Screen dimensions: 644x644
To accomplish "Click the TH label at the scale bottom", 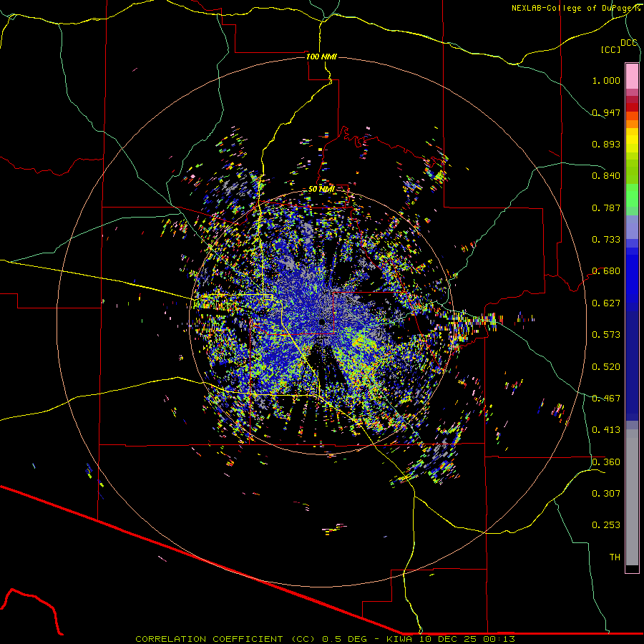I will [x=615, y=557].
